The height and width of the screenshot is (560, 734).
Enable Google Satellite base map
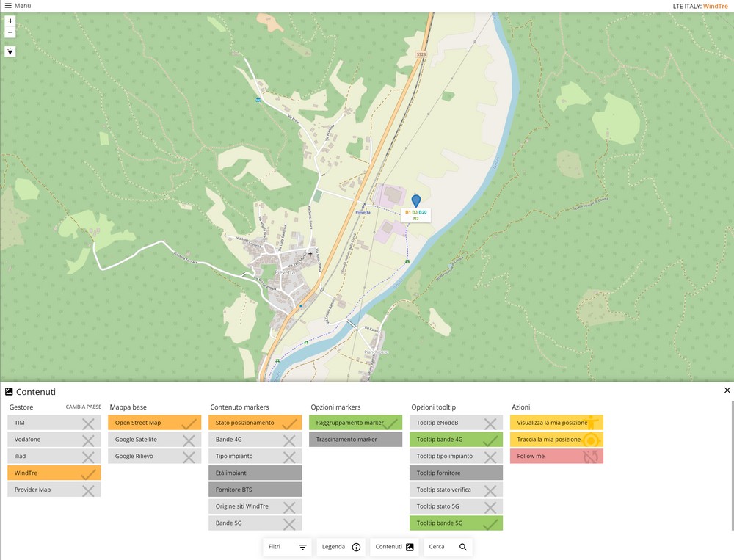[x=154, y=440]
